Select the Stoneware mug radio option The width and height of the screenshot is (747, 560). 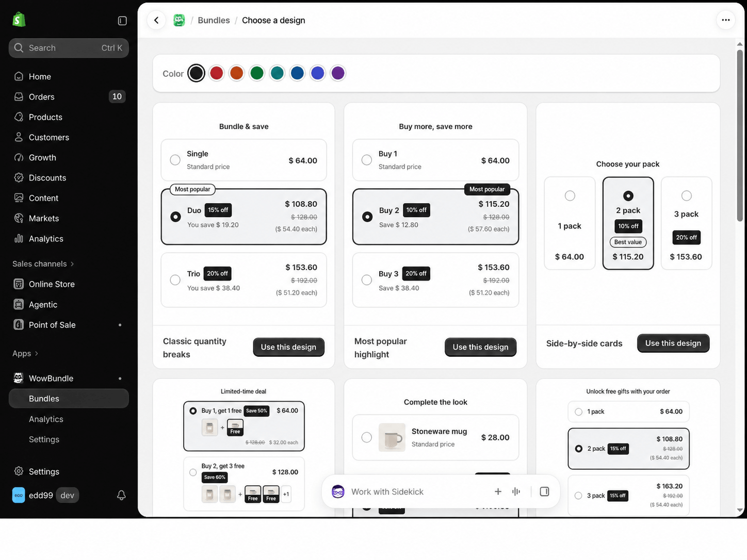coord(367,437)
